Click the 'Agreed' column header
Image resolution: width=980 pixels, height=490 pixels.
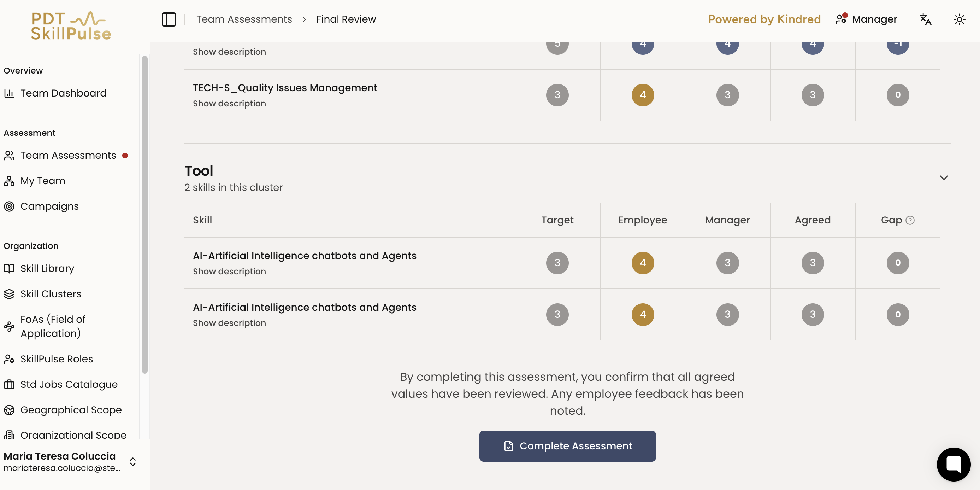click(x=813, y=220)
